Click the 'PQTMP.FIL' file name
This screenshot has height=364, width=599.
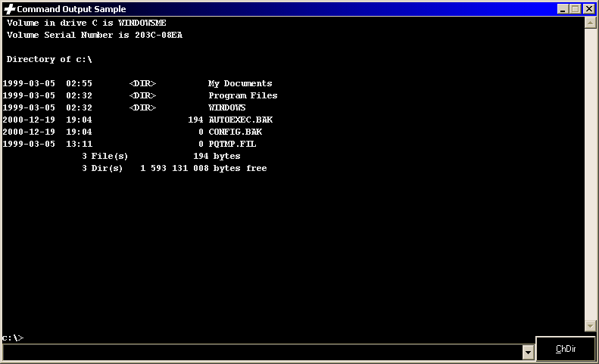click(x=232, y=144)
